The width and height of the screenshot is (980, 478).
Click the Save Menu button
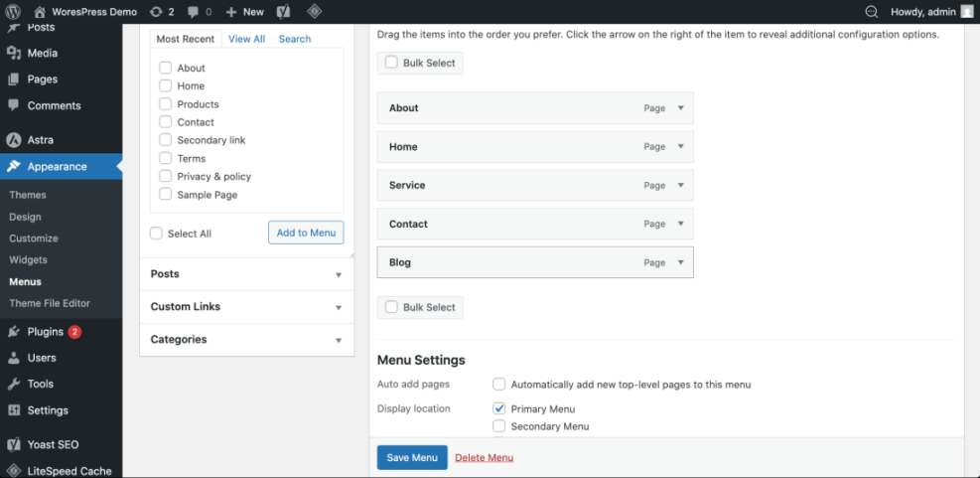412,457
